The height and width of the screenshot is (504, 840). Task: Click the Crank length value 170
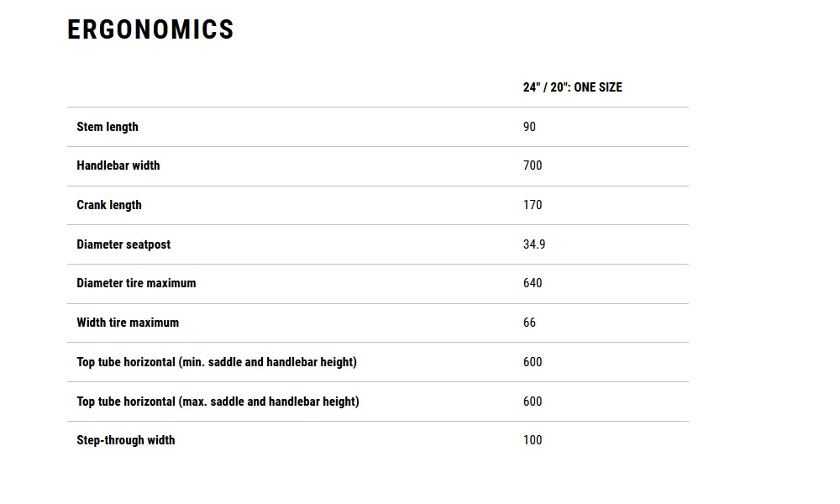tap(533, 205)
